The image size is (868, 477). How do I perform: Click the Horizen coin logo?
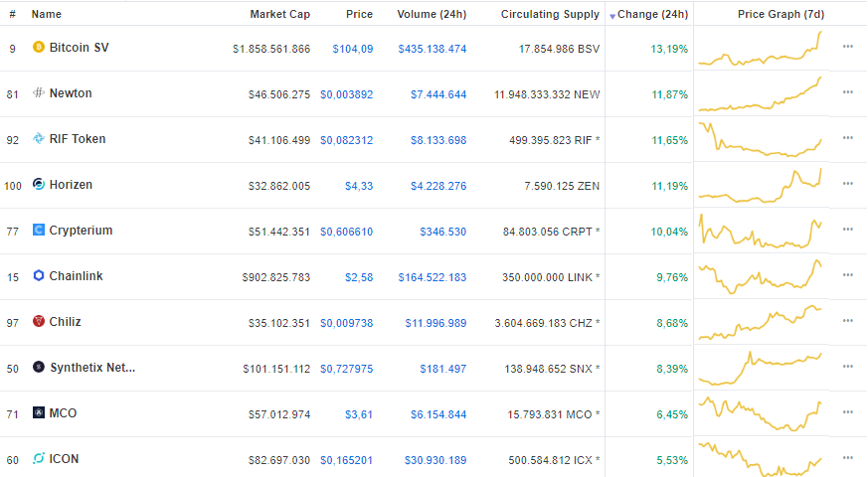point(38,184)
